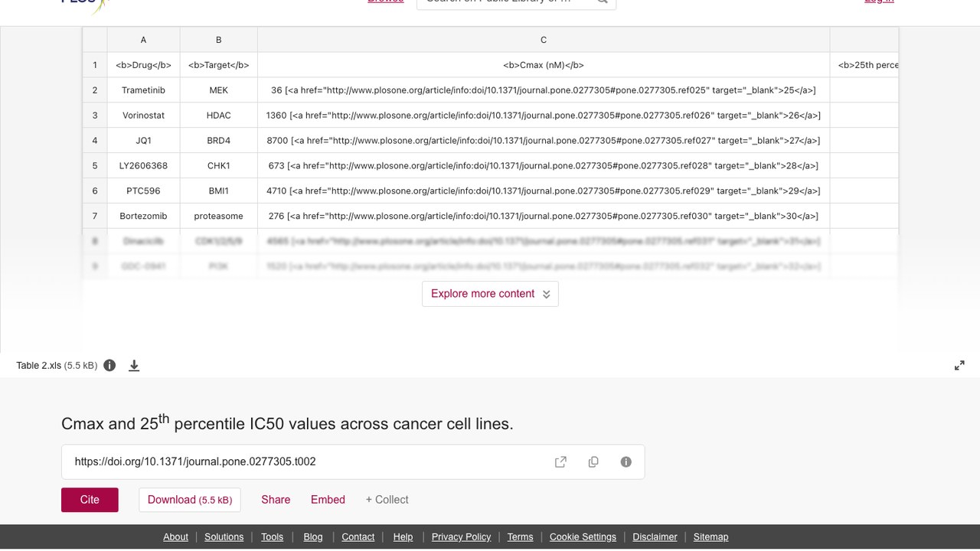
Task: Click the BMI1 target cell
Action: [x=219, y=191]
